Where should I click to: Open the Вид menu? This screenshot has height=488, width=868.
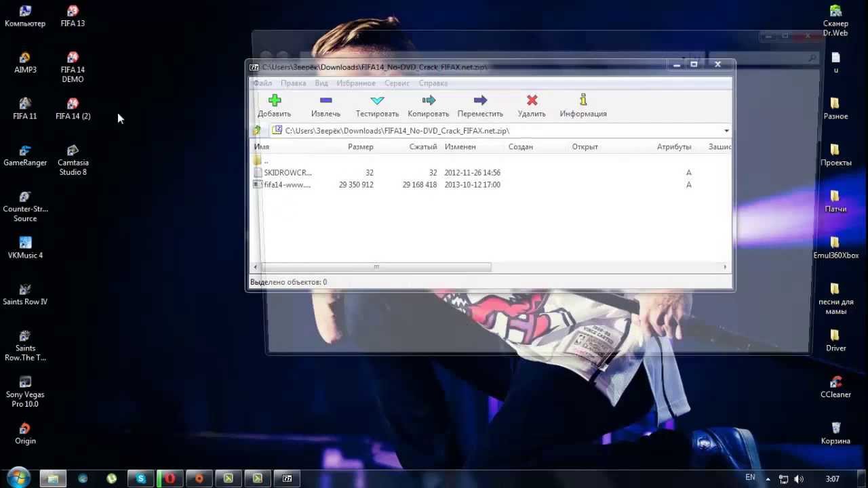(x=321, y=83)
